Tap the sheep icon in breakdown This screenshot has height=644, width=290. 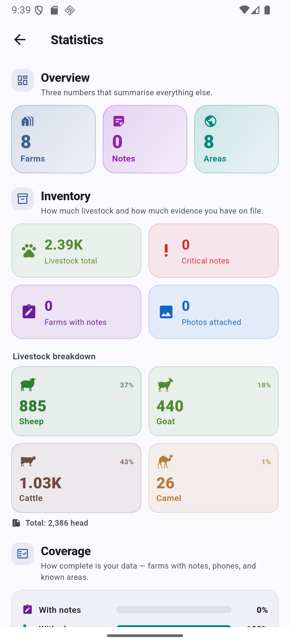pos(28,385)
